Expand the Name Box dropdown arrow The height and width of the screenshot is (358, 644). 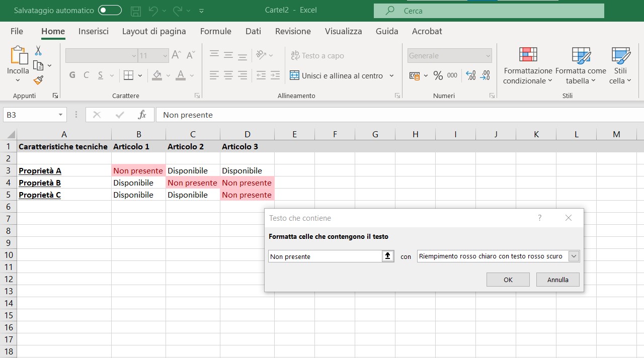[60, 115]
